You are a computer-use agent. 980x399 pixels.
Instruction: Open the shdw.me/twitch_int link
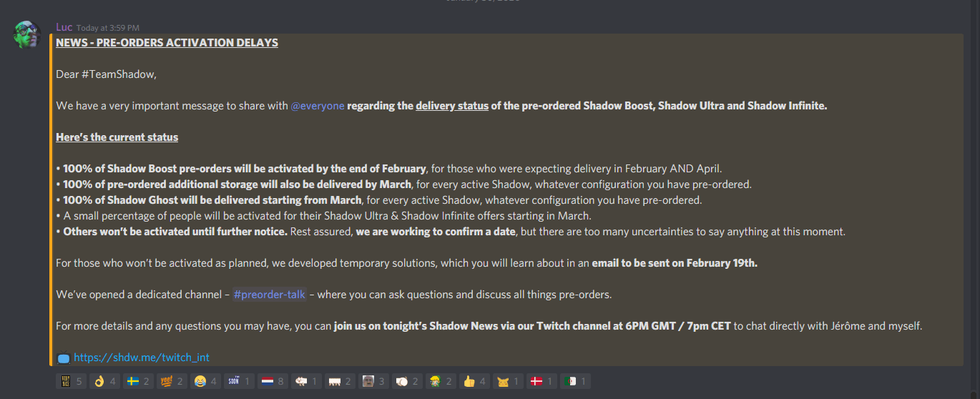click(141, 358)
